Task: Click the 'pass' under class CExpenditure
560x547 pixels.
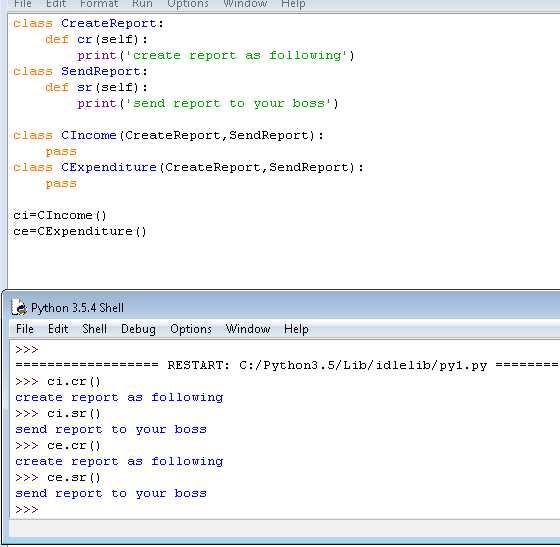Action: point(61,184)
